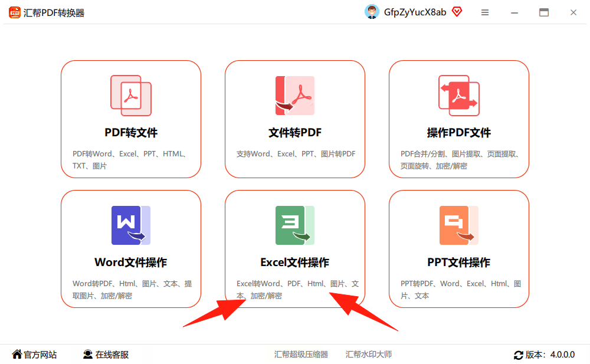Open the hamburger menu in title bar
The height and width of the screenshot is (364, 590).
pos(485,12)
